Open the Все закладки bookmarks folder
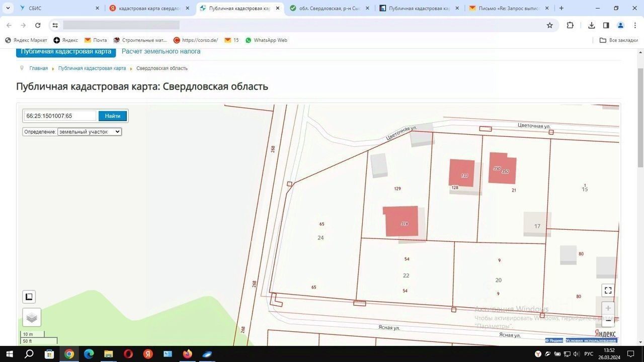The height and width of the screenshot is (362, 644). pos(619,40)
